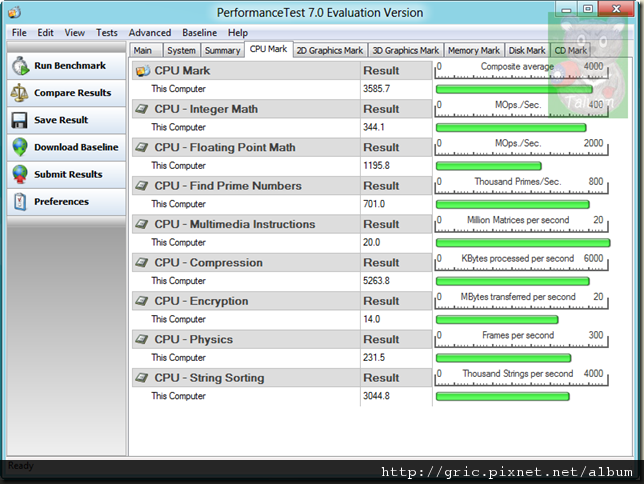The height and width of the screenshot is (484, 644).
Task: Open the Advanced menu
Action: coord(150,33)
